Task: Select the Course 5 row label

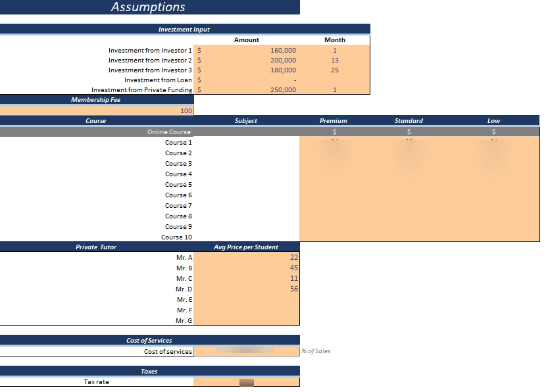Action: coord(178,184)
